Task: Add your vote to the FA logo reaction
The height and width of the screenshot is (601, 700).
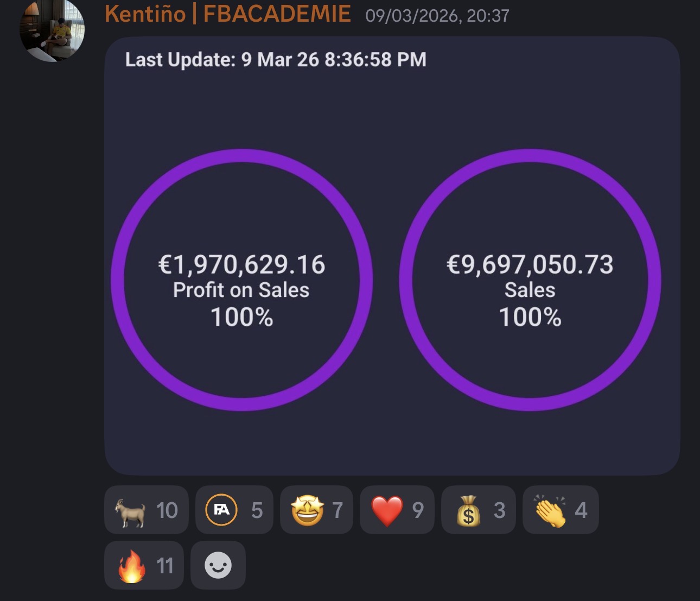Action: point(234,510)
